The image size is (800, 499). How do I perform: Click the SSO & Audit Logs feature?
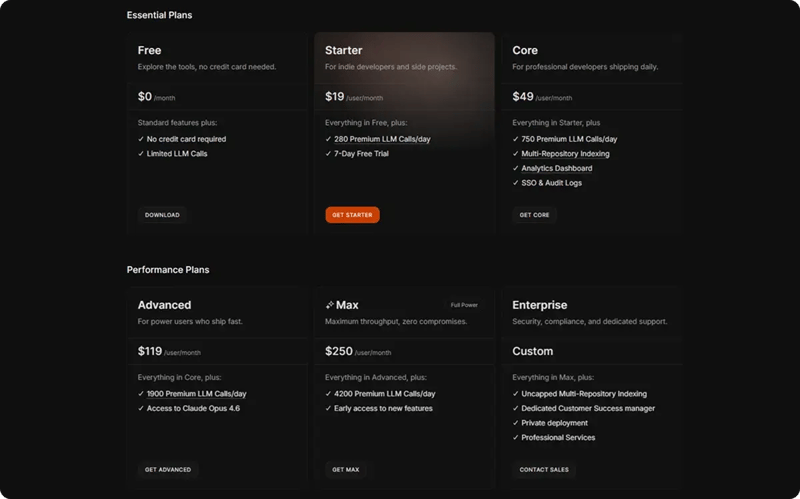pyautogui.click(x=552, y=183)
